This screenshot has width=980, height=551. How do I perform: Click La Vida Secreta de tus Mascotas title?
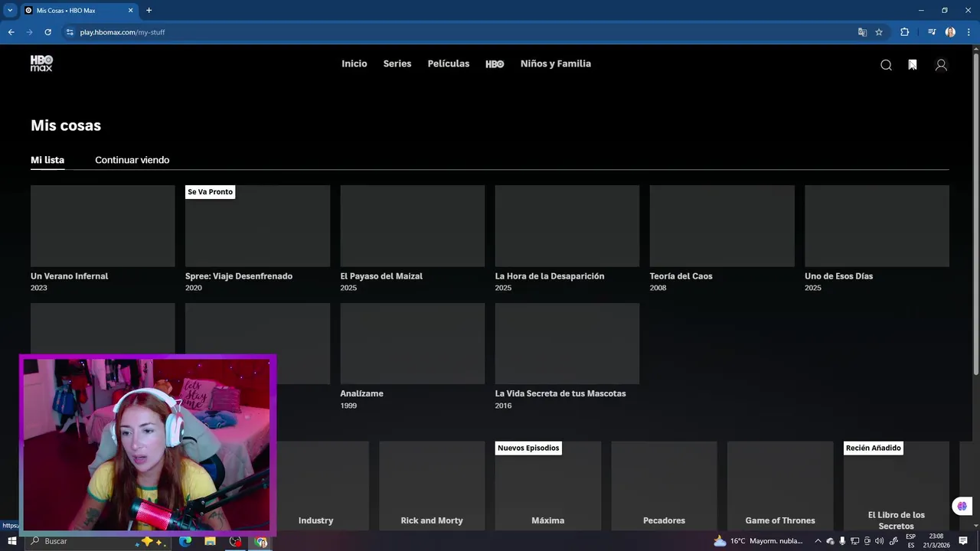pyautogui.click(x=560, y=393)
